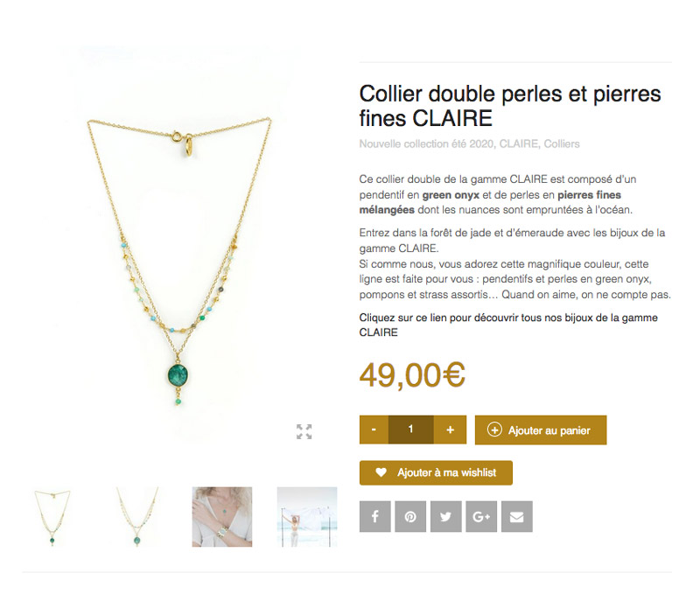
Task: Select thumbnail of woman wearing necklace
Action: 222,517
